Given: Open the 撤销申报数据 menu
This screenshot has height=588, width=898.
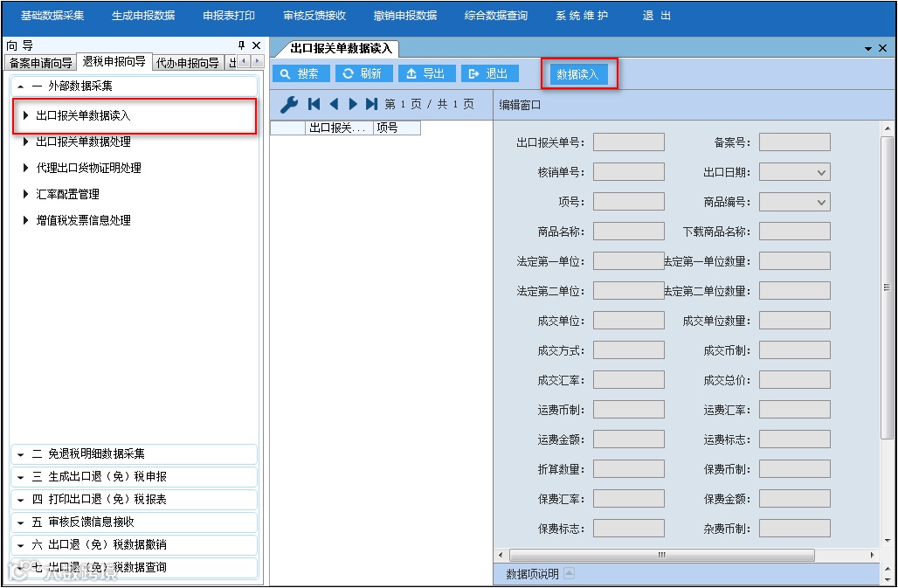Looking at the screenshot, I should 405,16.
